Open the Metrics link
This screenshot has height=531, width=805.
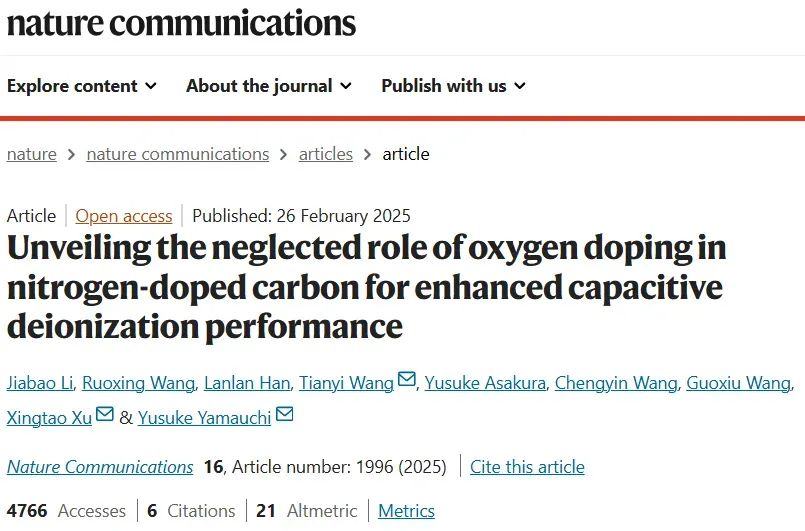click(x=407, y=511)
